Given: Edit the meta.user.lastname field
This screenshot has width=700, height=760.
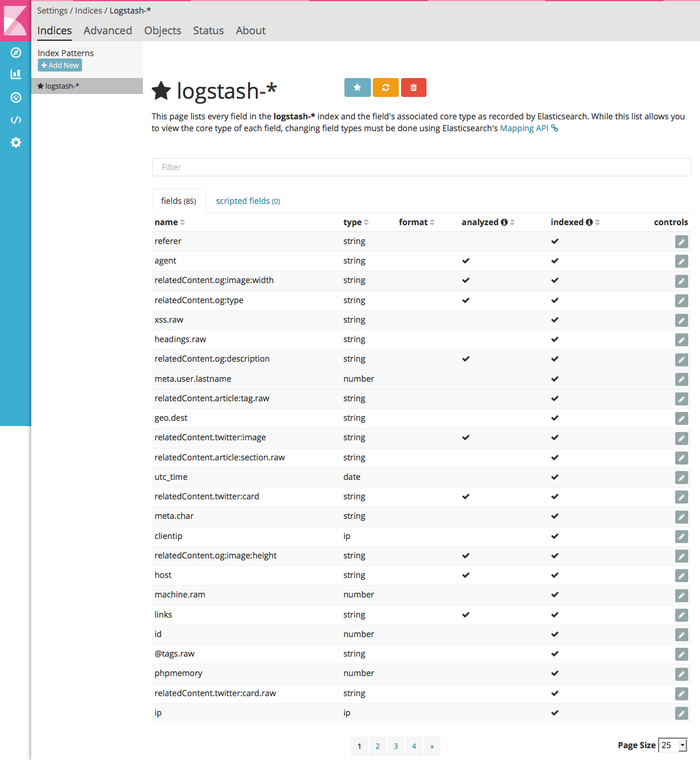Looking at the screenshot, I should 682,379.
